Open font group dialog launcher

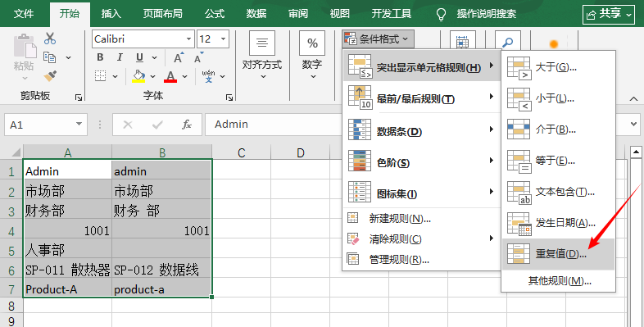229,98
